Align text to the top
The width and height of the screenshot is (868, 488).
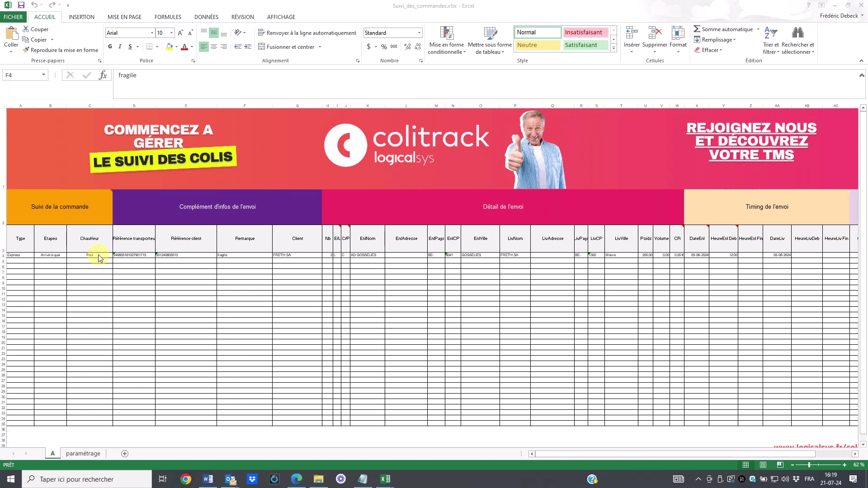[x=204, y=33]
